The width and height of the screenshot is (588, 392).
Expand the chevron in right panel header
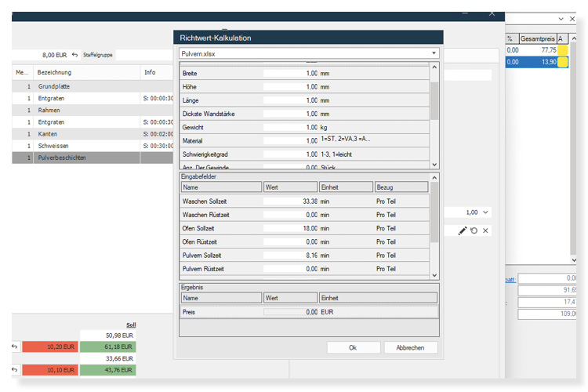coord(561,19)
